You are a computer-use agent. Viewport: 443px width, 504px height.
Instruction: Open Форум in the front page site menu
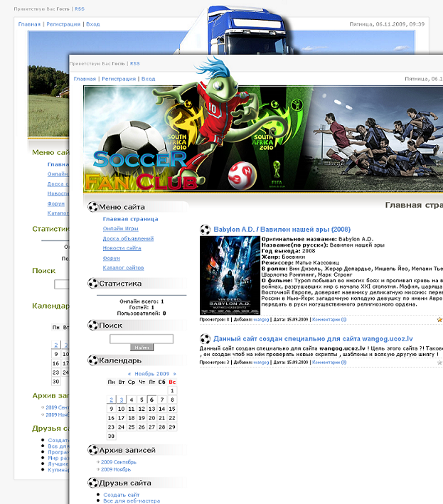[111, 258]
